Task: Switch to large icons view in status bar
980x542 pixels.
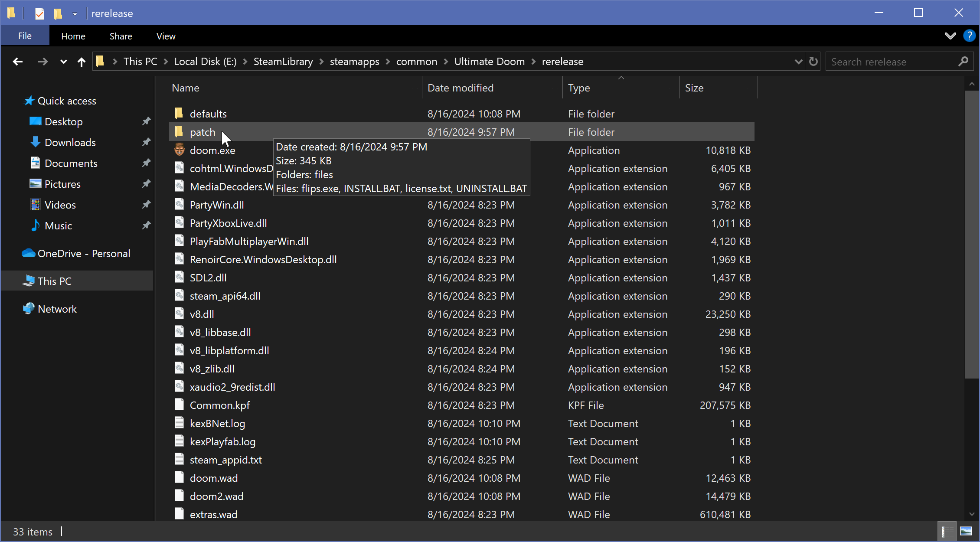Action: click(966, 531)
